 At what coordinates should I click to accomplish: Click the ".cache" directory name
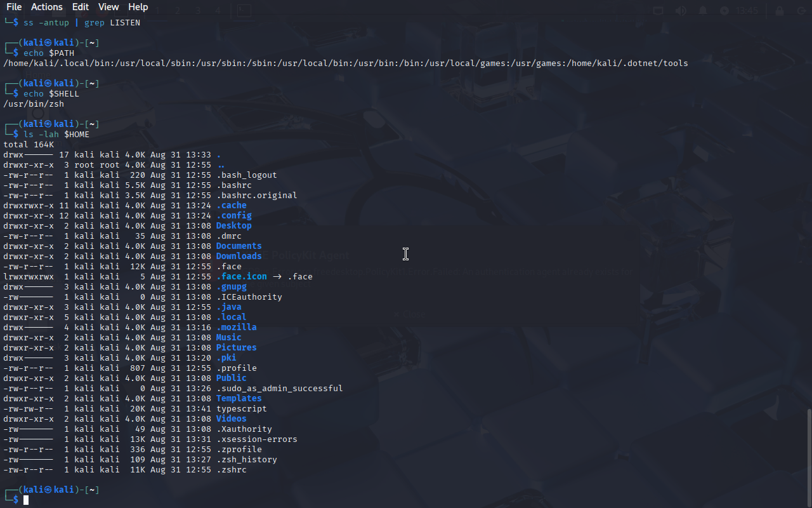click(x=232, y=206)
